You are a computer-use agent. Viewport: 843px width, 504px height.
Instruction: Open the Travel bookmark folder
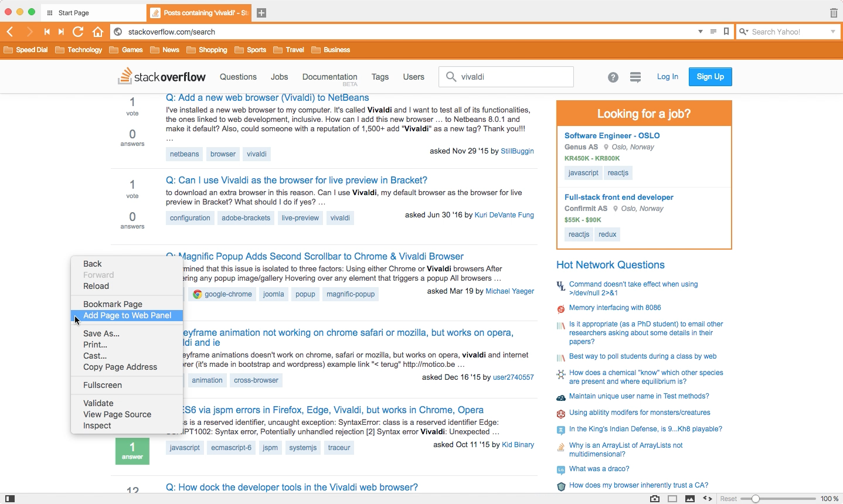pyautogui.click(x=289, y=50)
